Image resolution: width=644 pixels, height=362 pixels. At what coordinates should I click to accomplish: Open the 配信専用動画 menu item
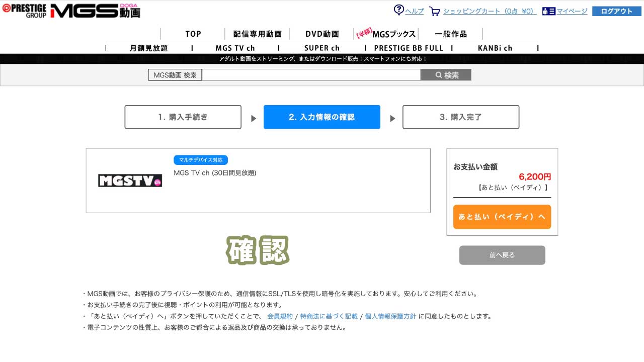257,34
